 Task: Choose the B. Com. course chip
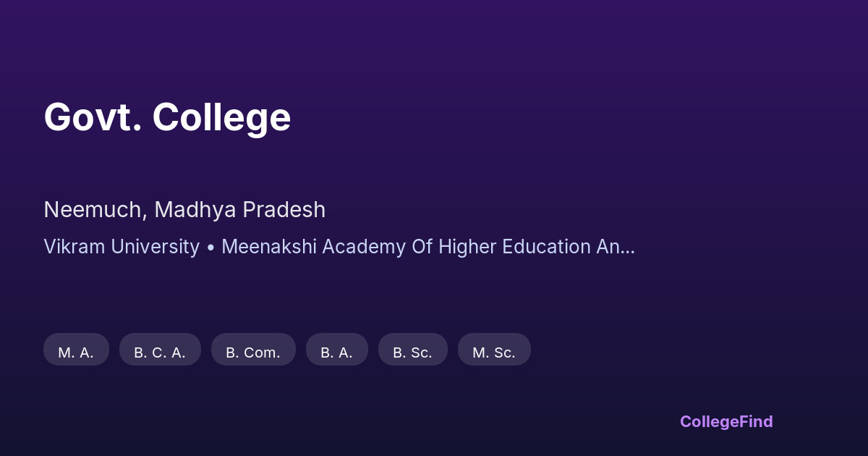tap(253, 350)
